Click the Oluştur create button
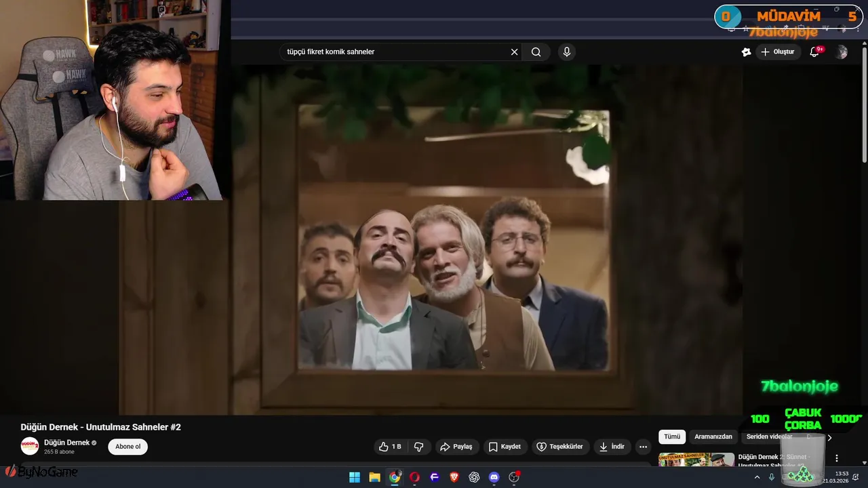868x488 pixels. click(778, 52)
